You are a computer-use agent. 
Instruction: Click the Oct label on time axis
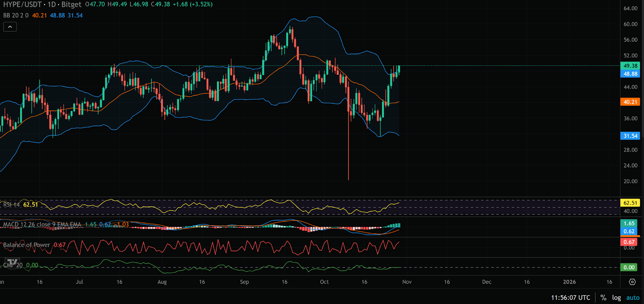324,282
